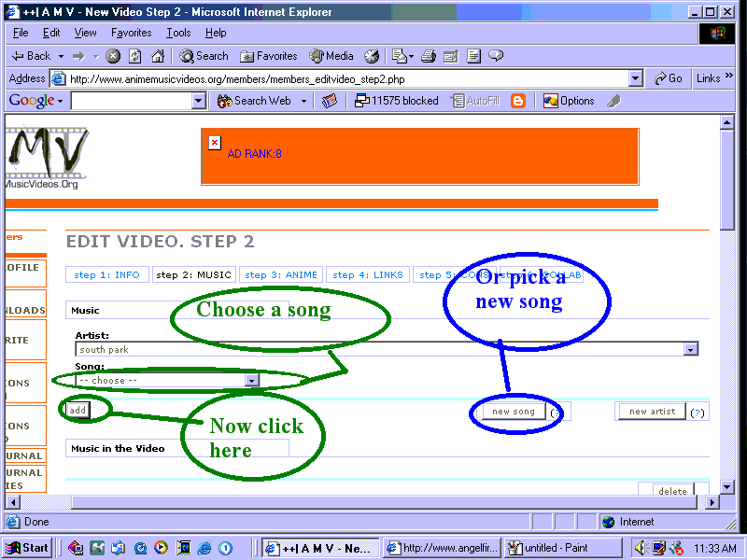This screenshot has width=747, height=560.
Task: Open the Song '-- choose --' dropdown
Action: point(251,380)
